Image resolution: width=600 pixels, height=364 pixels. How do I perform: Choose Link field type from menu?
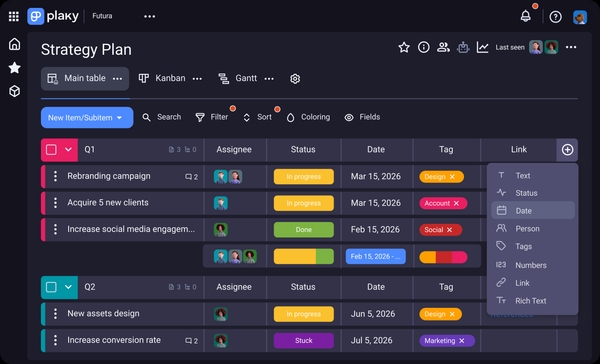[533, 283]
